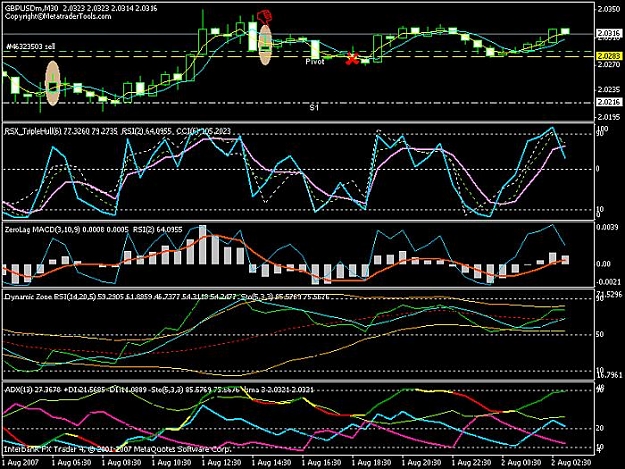Click the '1 Aug 06:30' time label
The image size is (625, 469).
(71, 463)
